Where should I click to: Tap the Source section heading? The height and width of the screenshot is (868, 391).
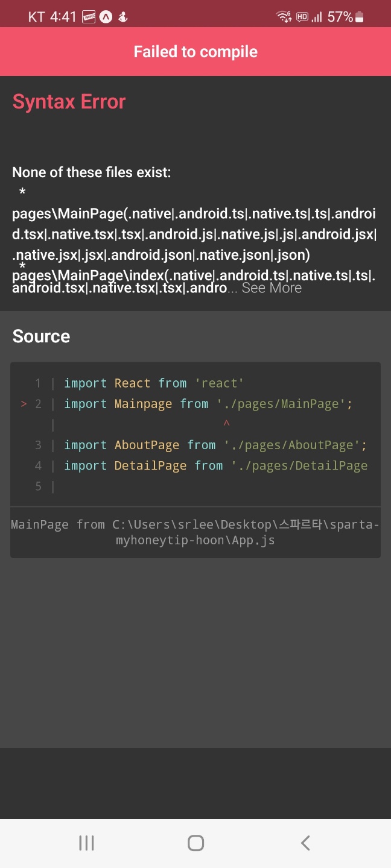pyautogui.click(x=41, y=336)
